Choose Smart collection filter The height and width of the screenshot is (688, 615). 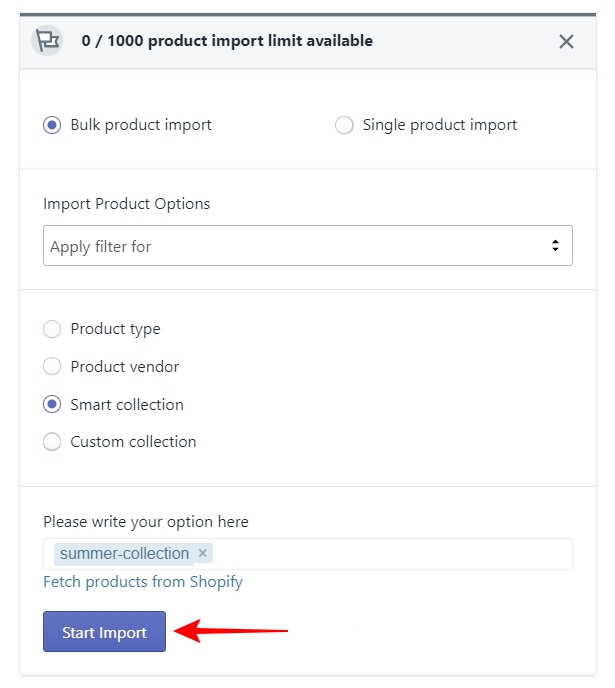[52, 404]
